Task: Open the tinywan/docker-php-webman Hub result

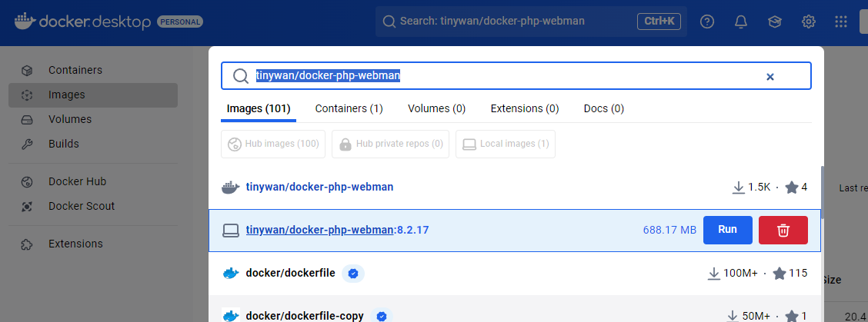Action: [x=319, y=187]
